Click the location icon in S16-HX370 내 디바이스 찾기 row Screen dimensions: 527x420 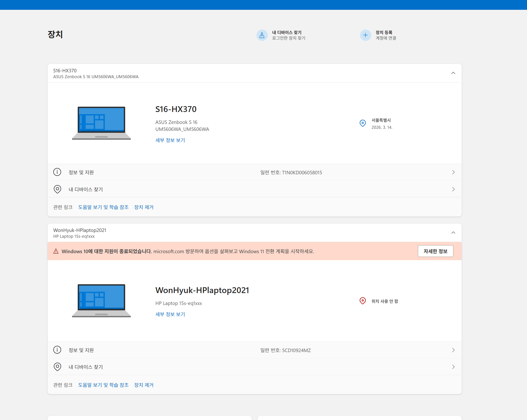click(57, 189)
